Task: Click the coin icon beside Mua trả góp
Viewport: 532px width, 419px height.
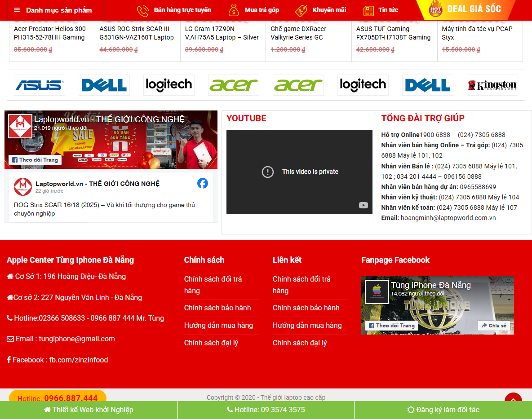Action: click(x=234, y=10)
